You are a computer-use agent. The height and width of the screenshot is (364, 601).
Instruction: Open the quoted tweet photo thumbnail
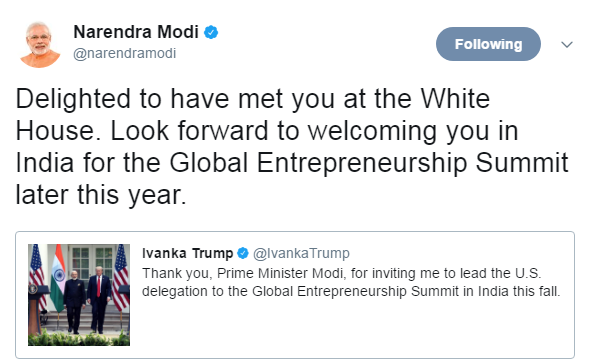tap(79, 295)
